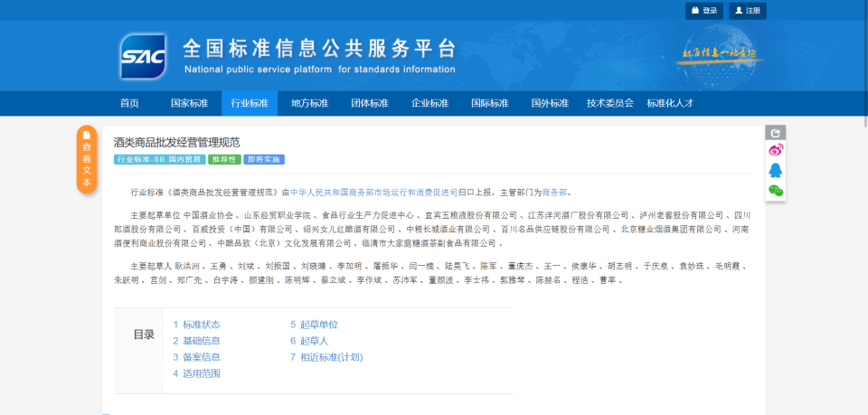Open 国际标准 navigation item
The width and height of the screenshot is (868, 415).
click(490, 103)
